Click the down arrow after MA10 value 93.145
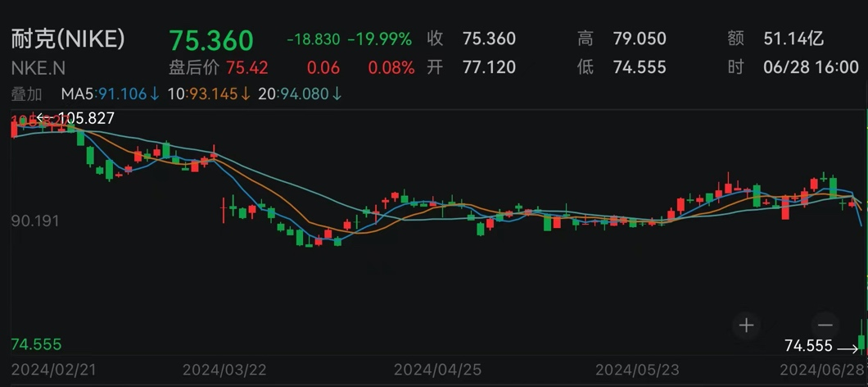Image resolution: width=868 pixels, height=387 pixels. [x=245, y=94]
